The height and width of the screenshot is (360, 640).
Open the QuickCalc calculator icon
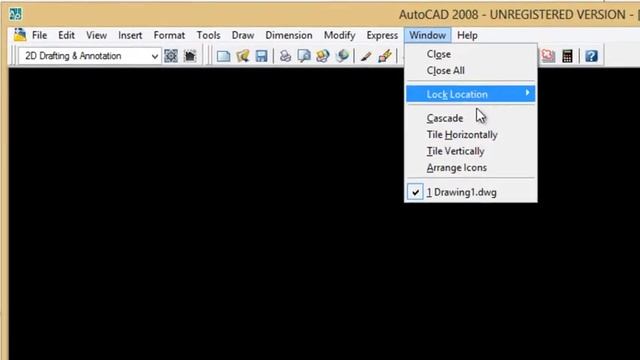pos(567,56)
